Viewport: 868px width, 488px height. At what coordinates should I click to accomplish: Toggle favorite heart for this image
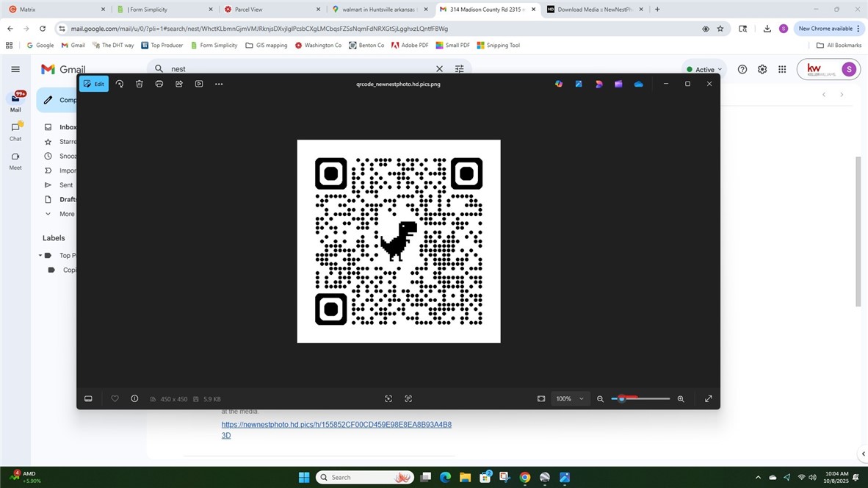115,398
